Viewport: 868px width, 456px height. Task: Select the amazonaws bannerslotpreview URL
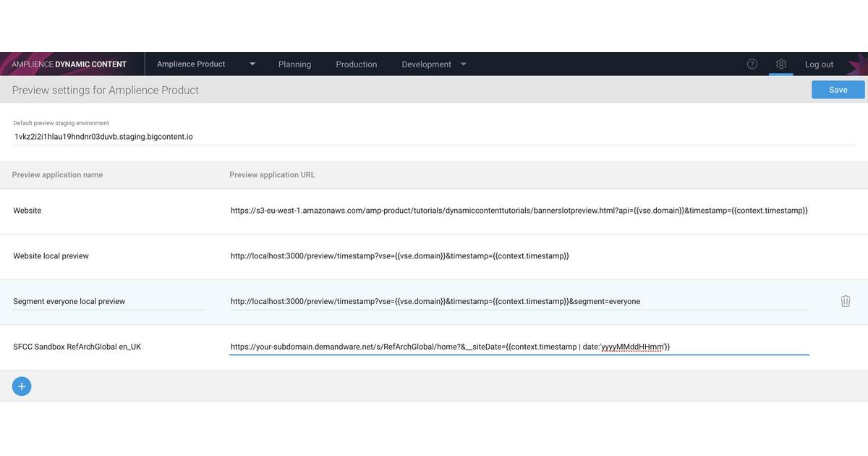[519, 211]
